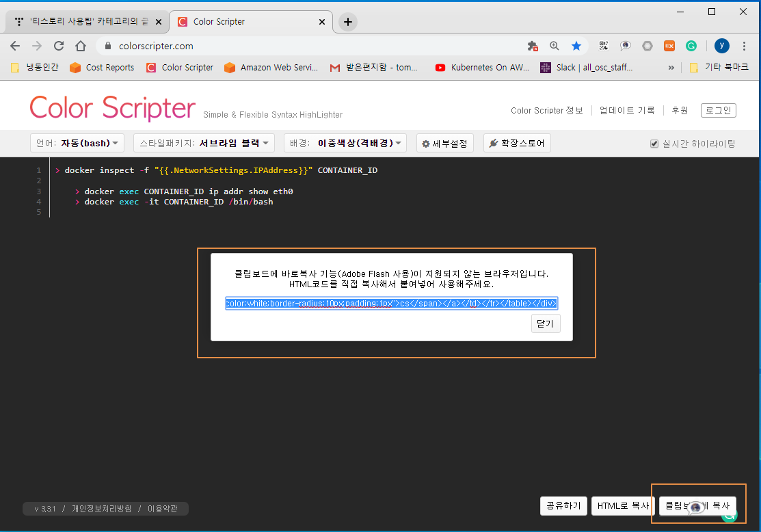Viewport: 761px width, 532px height.
Task: Click the v 3.3.1 version text
Action: pyautogui.click(x=44, y=509)
